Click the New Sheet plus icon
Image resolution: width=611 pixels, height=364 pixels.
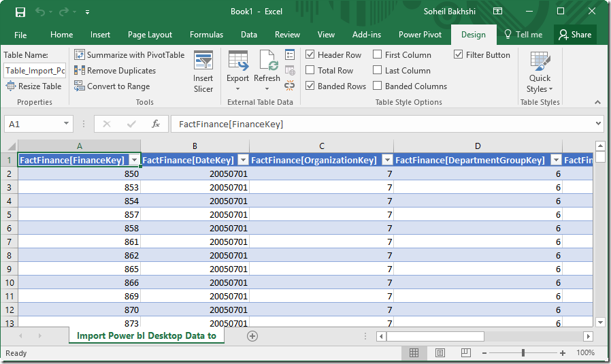[252, 336]
